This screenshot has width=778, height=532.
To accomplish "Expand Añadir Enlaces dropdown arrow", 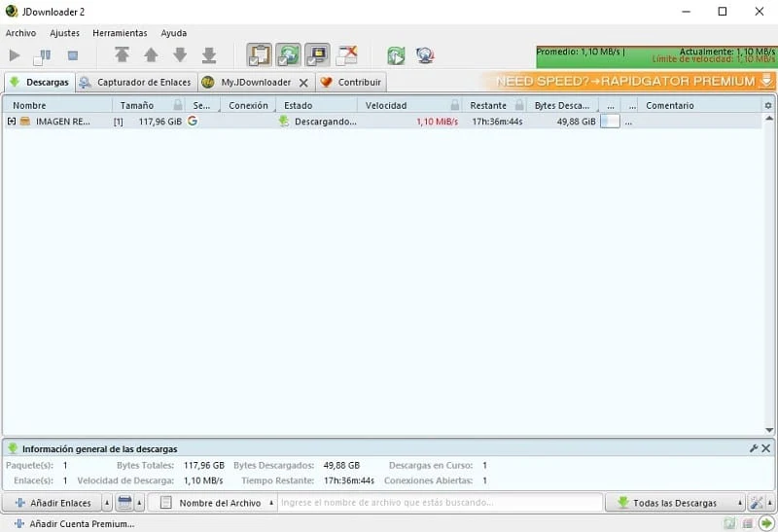I will click(x=107, y=503).
